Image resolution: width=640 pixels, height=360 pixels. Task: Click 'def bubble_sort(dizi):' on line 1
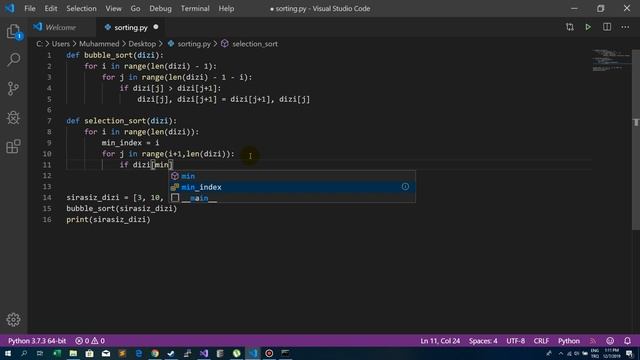coord(115,55)
